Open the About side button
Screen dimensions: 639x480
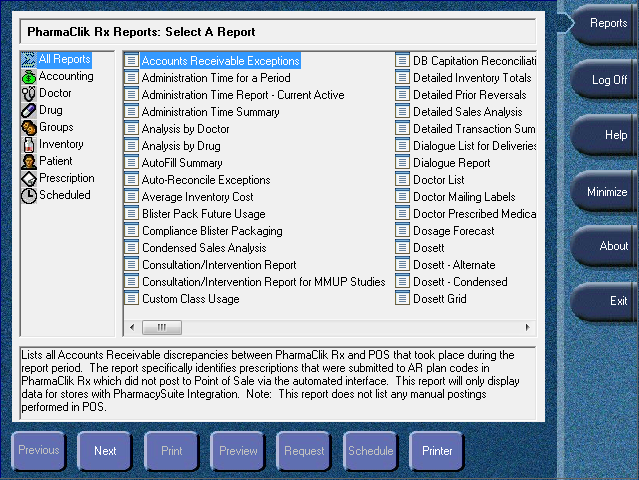pos(604,246)
